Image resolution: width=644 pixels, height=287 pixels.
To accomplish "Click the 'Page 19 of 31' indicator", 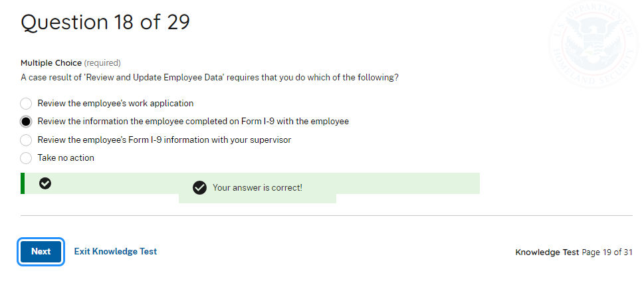I will (x=607, y=252).
